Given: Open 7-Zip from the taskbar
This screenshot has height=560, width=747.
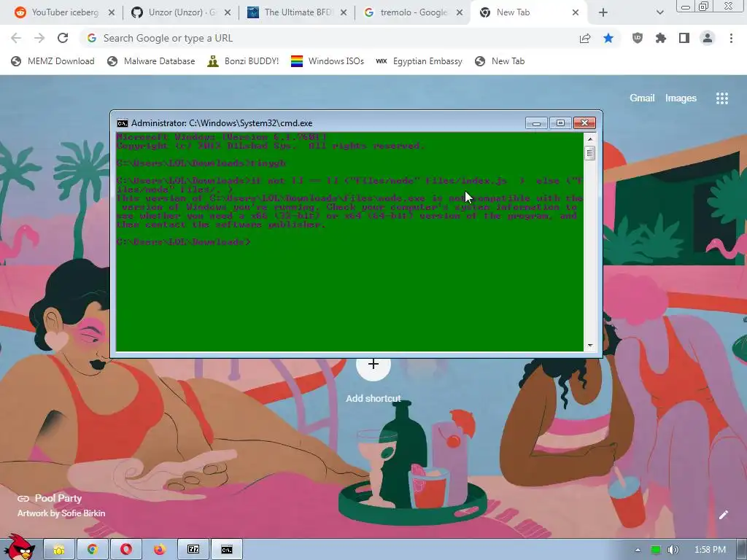Looking at the screenshot, I should 193,550.
